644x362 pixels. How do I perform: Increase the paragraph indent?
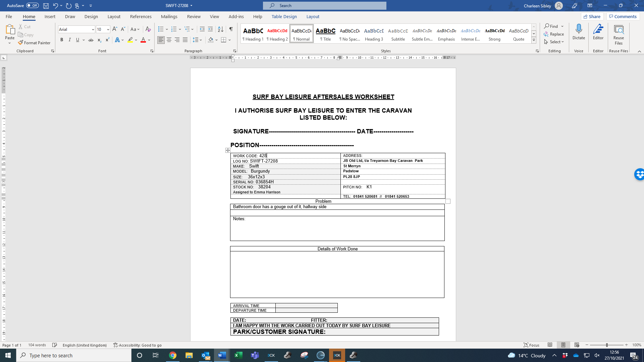point(210,29)
